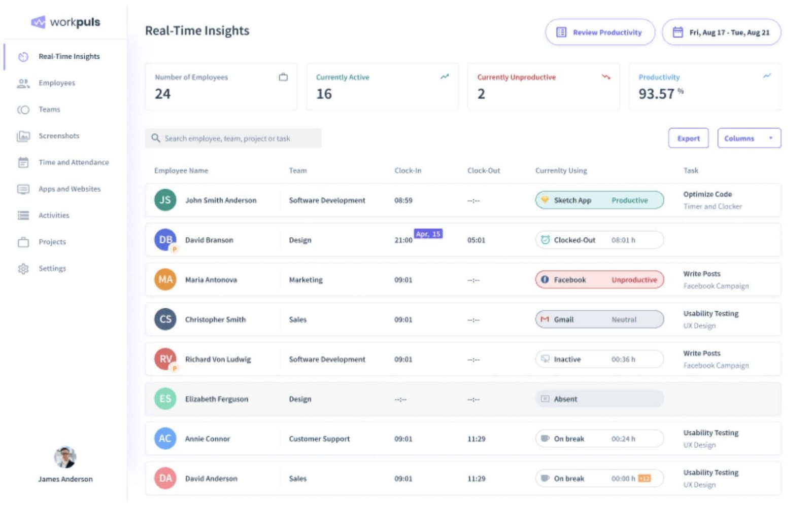Click the workpuls logo icon

[x=38, y=22]
